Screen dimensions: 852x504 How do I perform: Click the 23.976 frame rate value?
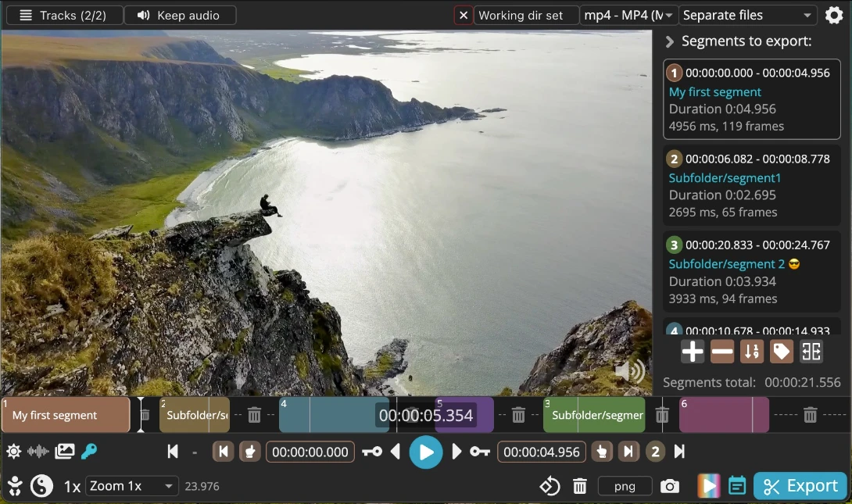202,487
